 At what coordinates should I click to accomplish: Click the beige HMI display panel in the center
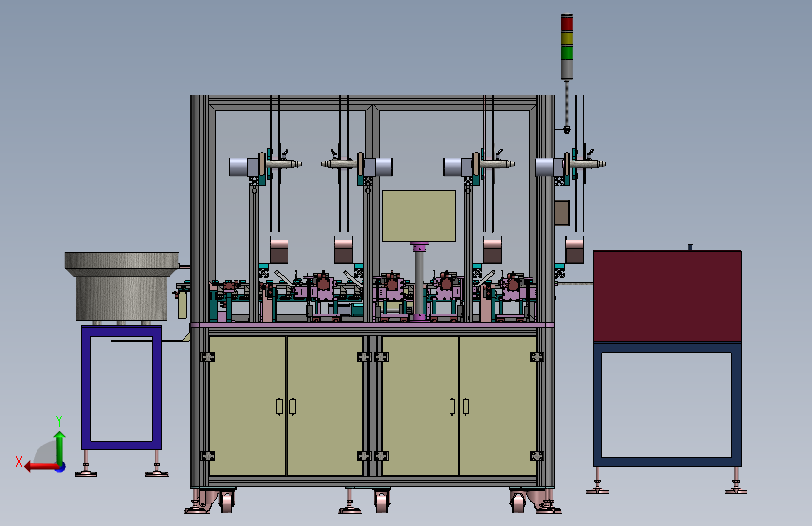point(419,216)
